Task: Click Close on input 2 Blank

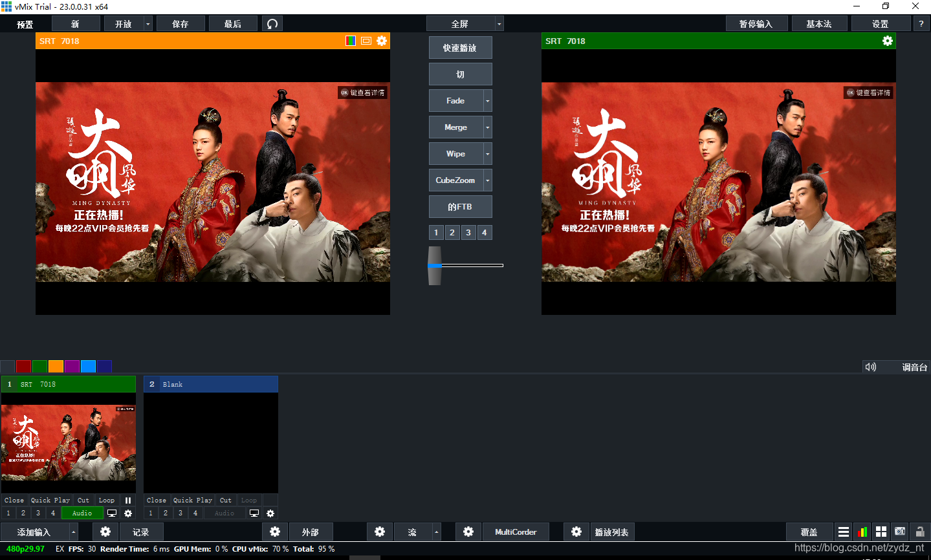Action: coord(157,501)
